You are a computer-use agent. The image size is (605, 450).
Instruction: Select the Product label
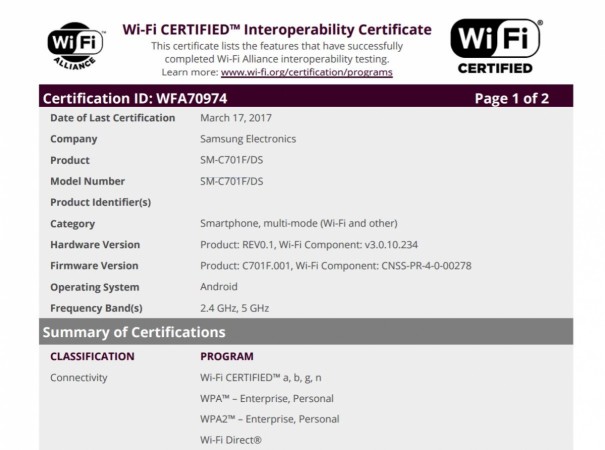coord(70,160)
